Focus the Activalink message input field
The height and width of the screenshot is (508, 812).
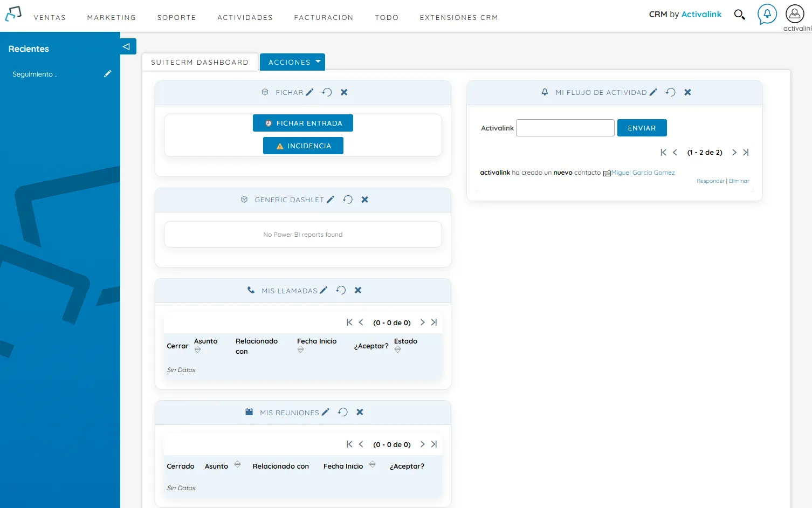click(565, 128)
